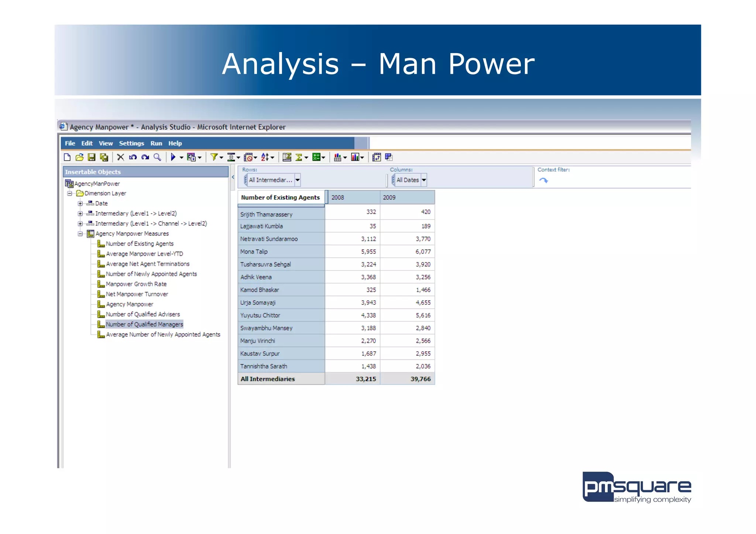Click the green Calculate icon
The width and height of the screenshot is (756, 534).
click(x=316, y=157)
